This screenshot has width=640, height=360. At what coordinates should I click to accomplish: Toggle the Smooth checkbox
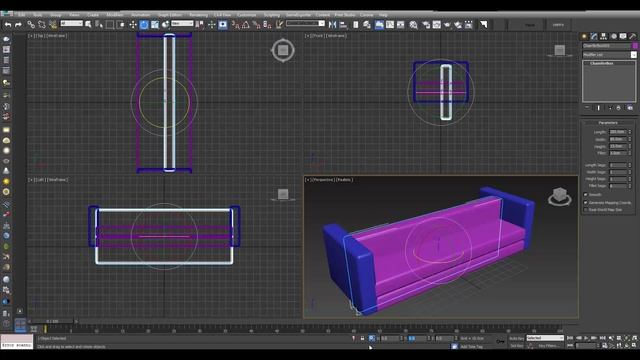[586, 195]
